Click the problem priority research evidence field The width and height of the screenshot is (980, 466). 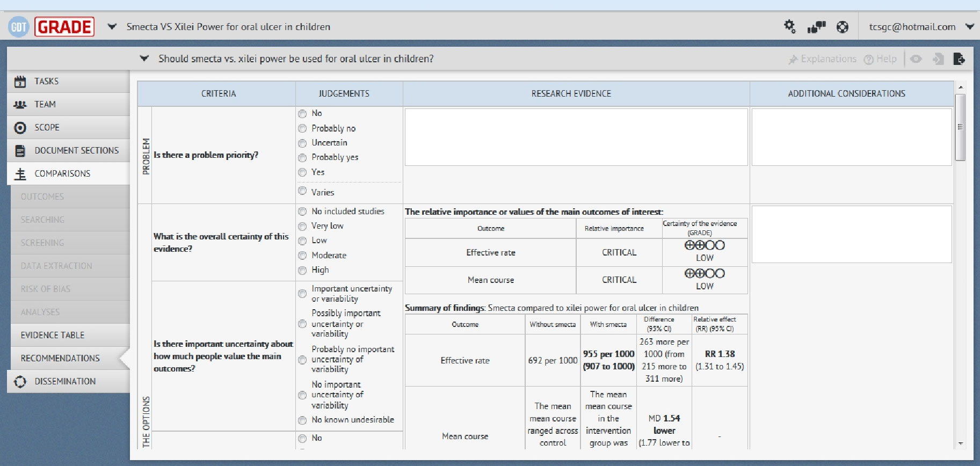[x=576, y=137]
